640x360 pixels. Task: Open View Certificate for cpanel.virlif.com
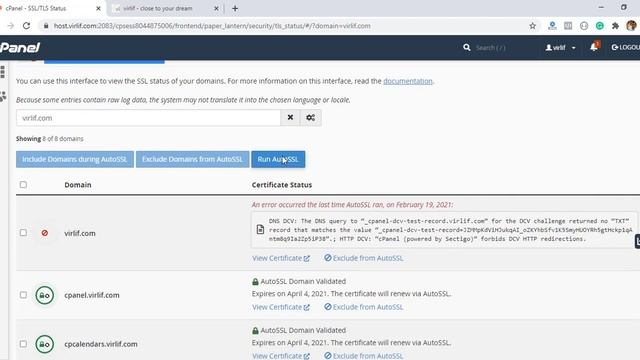click(x=281, y=307)
